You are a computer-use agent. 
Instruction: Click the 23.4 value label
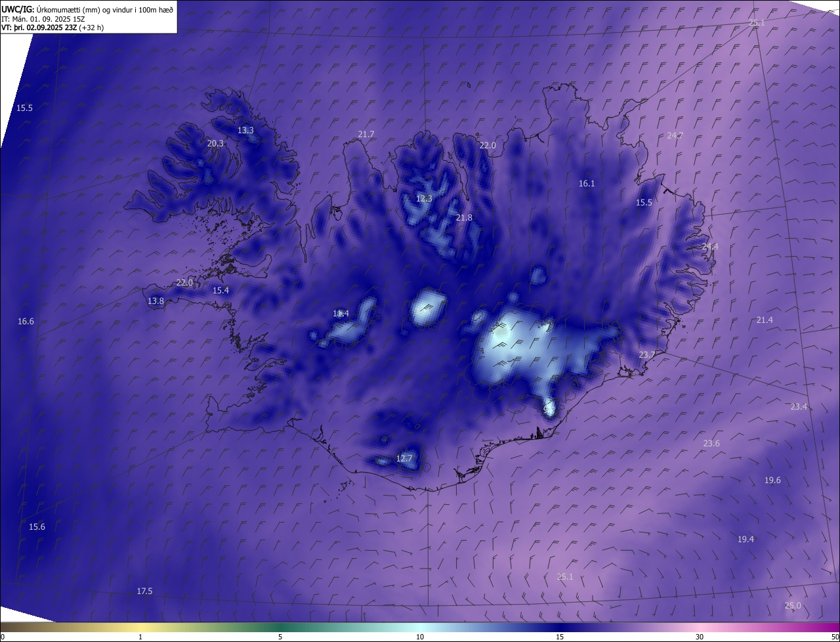point(799,407)
